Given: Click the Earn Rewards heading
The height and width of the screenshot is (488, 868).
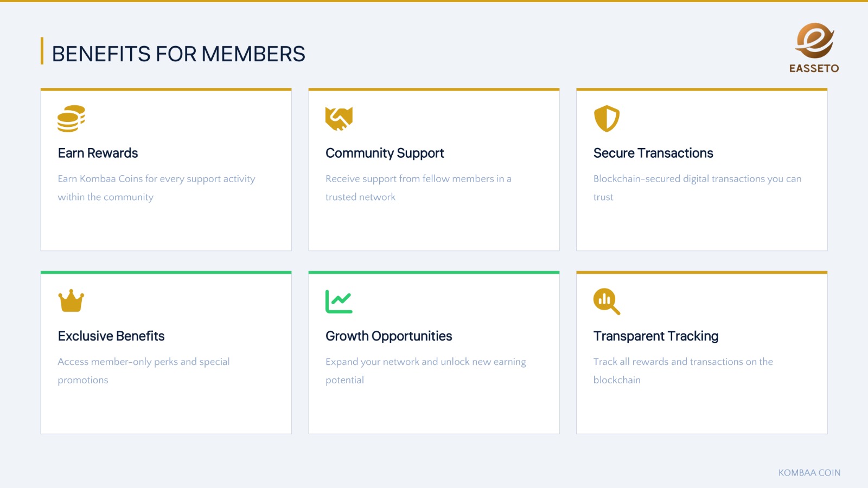Looking at the screenshot, I should [98, 153].
